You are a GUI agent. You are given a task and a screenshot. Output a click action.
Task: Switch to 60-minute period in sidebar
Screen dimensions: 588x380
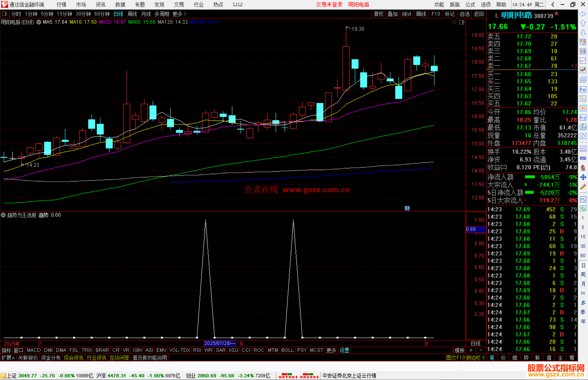point(583,255)
